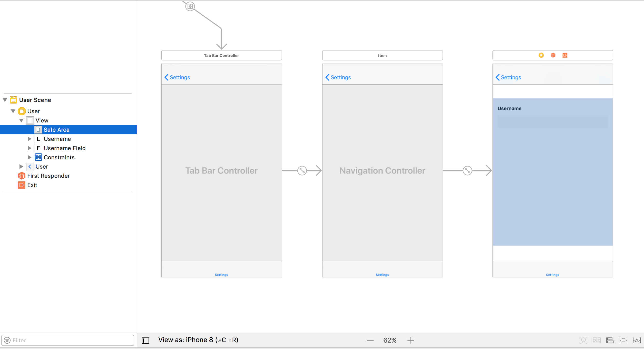Click segue between Tab Bar and Navigation Controller
Viewport: 644px width, 349px height.
(x=302, y=171)
